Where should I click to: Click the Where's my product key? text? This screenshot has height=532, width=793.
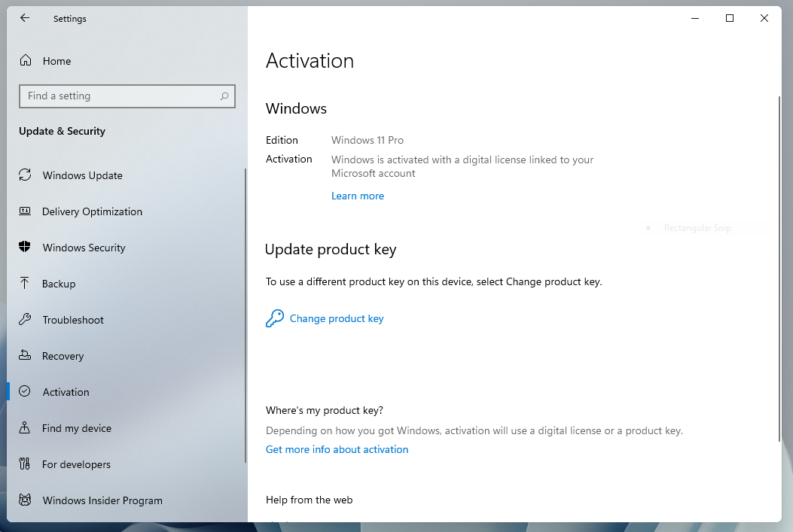pyautogui.click(x=324, y=410)
